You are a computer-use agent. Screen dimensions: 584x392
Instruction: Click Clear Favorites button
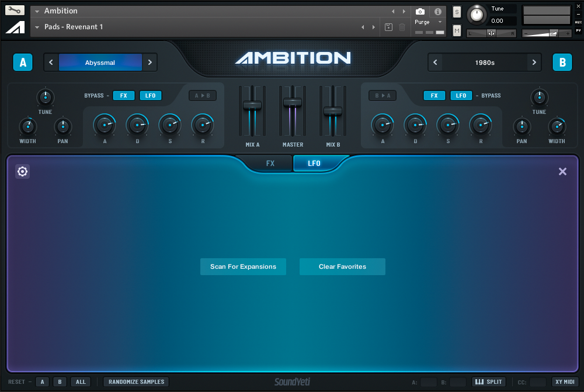(x=342, y=266)
